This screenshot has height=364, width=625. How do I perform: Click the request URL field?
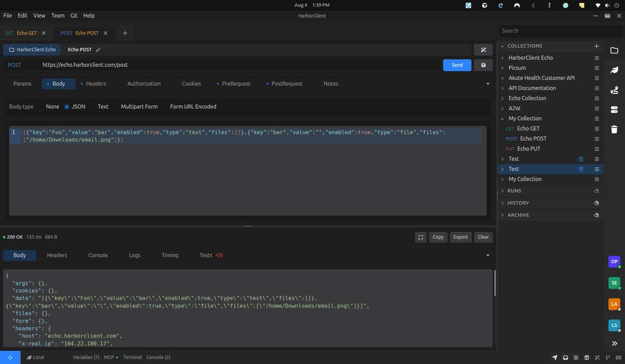click(x=239, y=65)
